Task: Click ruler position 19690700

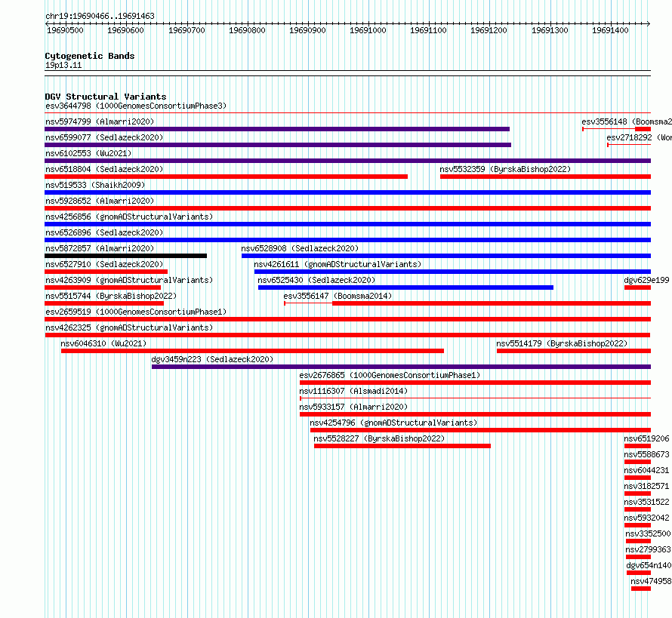Action: point(186,30)
